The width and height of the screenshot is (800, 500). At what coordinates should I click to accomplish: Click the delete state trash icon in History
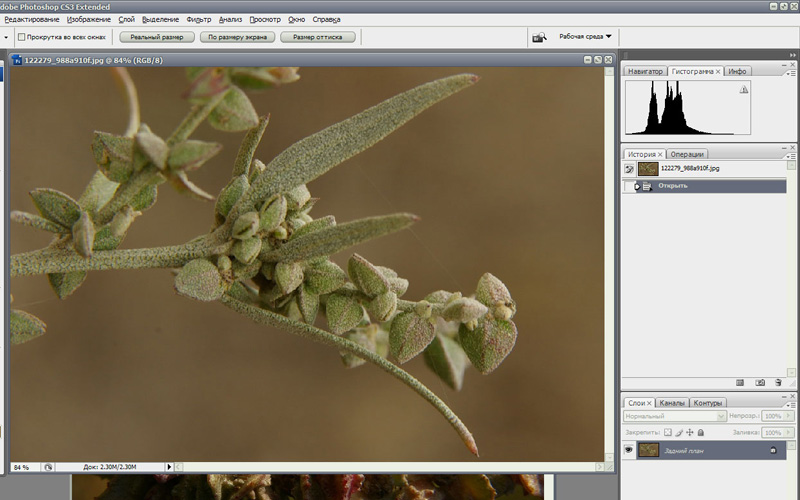[x=778, y=382]
